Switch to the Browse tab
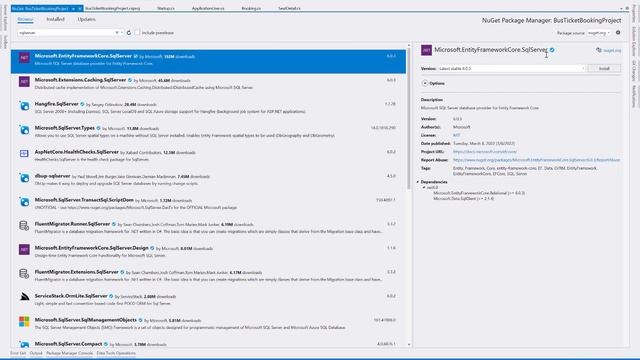Screen dimensions: 640x360 pos(25,19)
